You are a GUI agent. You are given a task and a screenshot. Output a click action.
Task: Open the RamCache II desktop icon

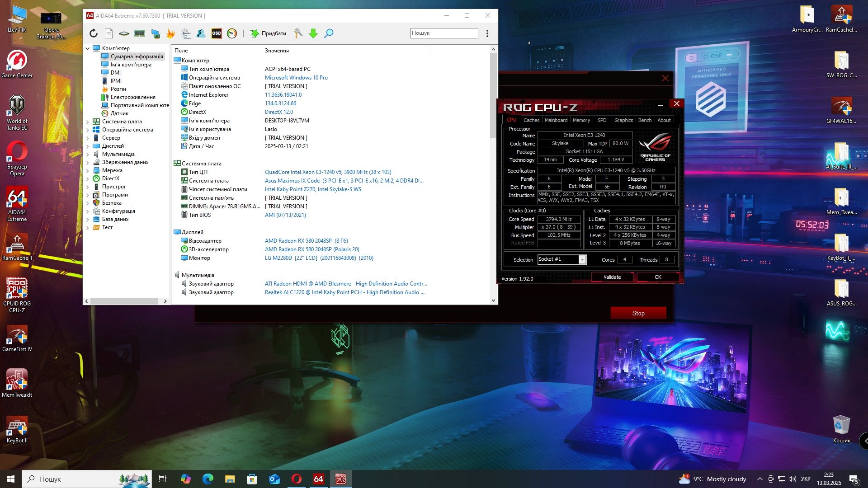(17, 247)
